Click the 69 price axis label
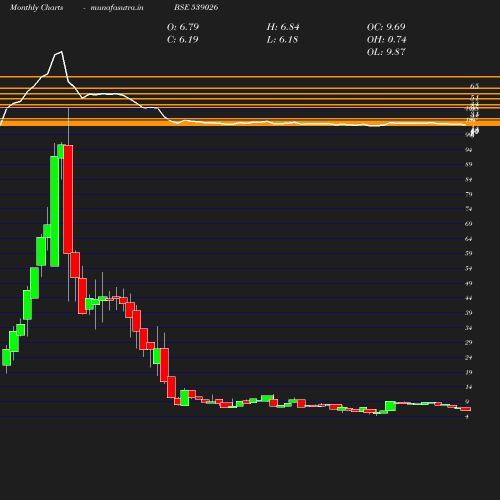 coord(469,224)
